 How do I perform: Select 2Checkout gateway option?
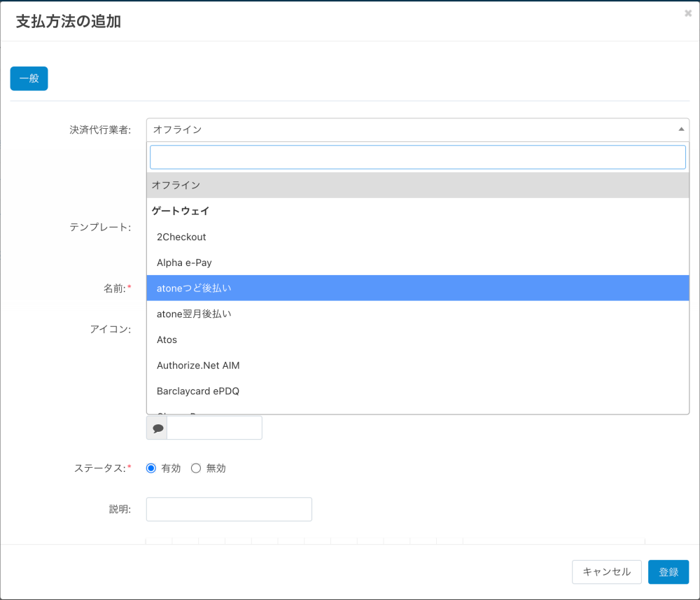point(417,237)
